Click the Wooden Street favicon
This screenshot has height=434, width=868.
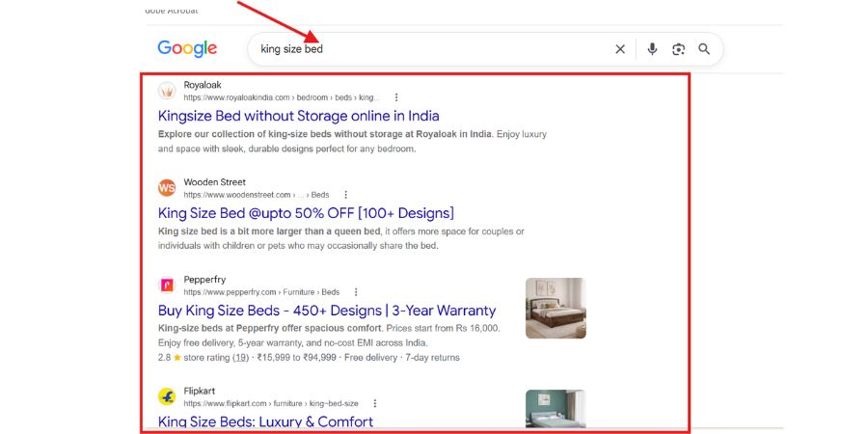click(x=167, y=188)
